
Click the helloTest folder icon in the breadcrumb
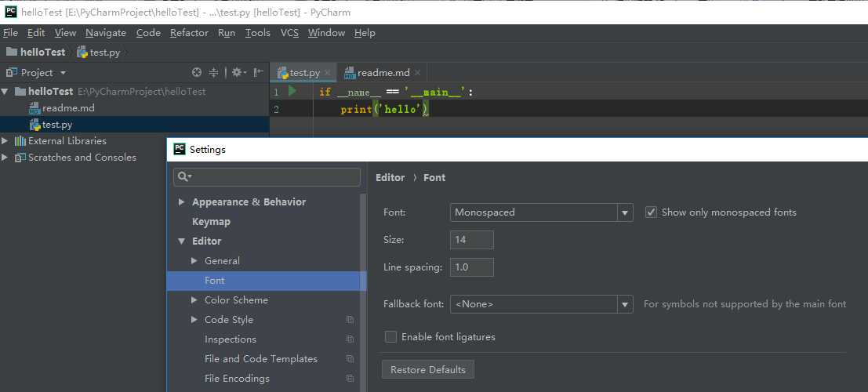(12, 52)
